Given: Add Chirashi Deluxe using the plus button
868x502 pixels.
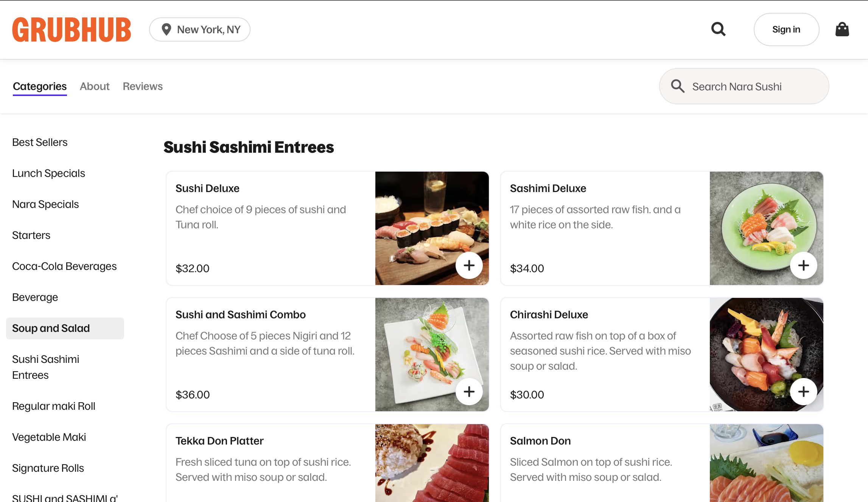Looking at the screenshot, I should click(x=803, y=392).
